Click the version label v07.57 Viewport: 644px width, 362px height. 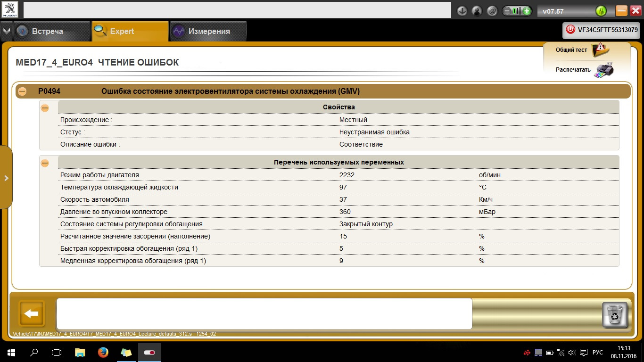pyautogui.click(x=553, y=11)
